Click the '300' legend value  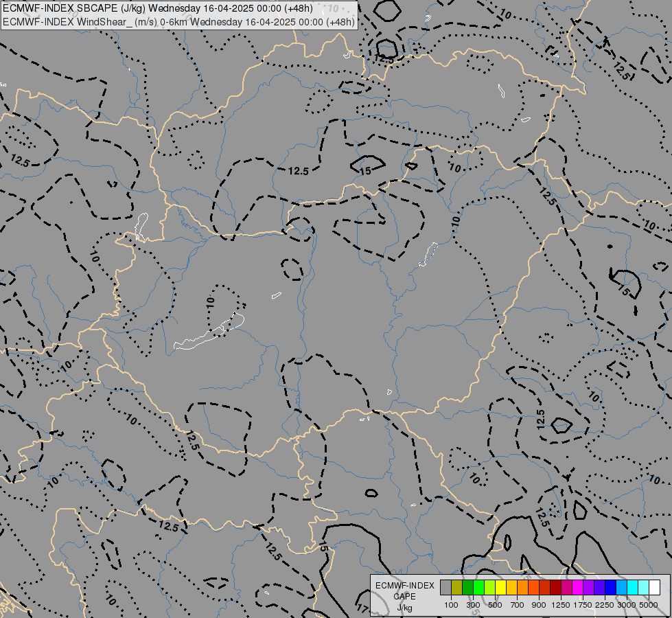click(x=473, y=605)
